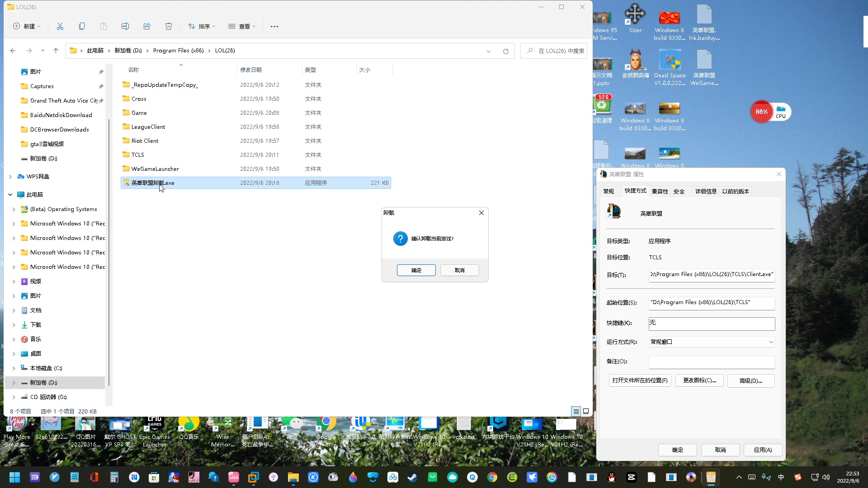Navigate back with the back arrow
Screen dimensions: 868x488
pos(13,51)
